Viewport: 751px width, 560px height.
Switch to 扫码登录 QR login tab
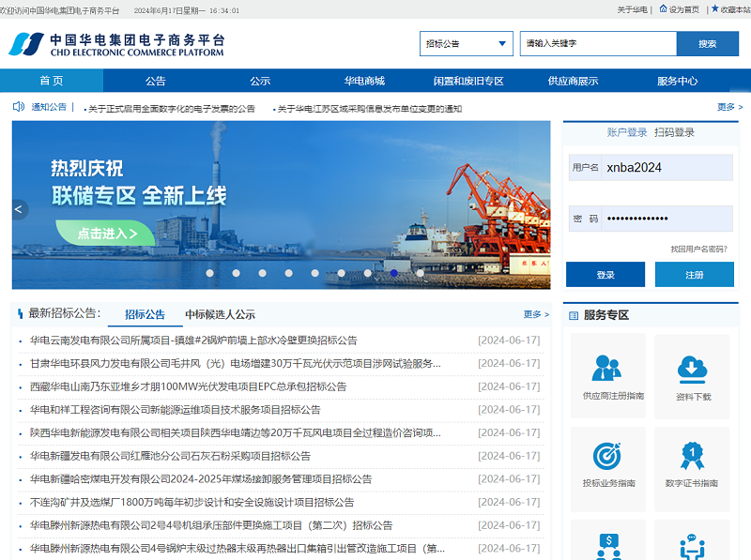(x=674, y=132)
